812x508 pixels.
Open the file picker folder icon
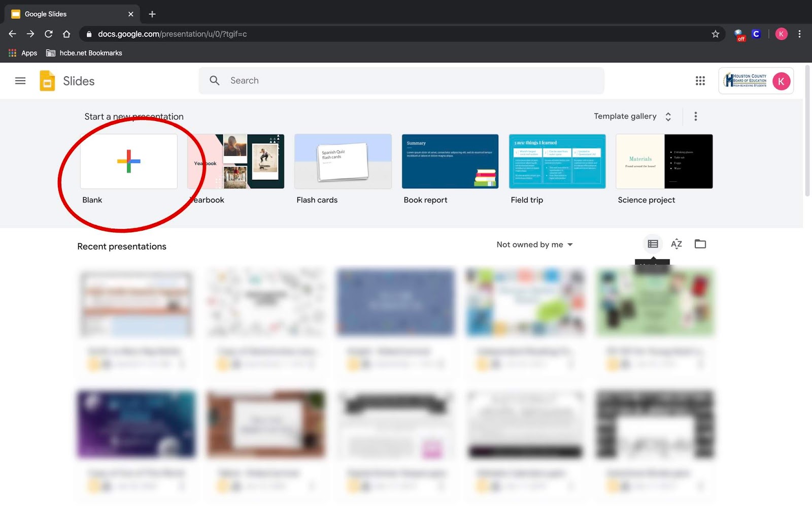click(700, 244)
